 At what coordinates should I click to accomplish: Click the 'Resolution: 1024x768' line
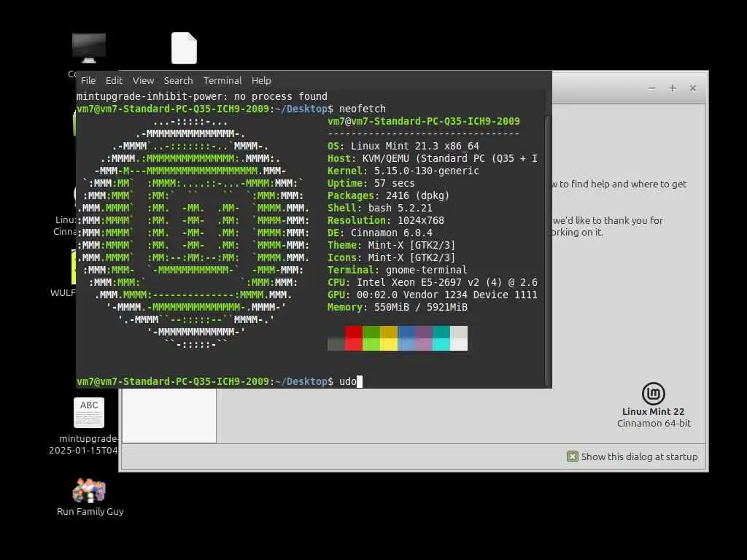[x=385, y=220]
